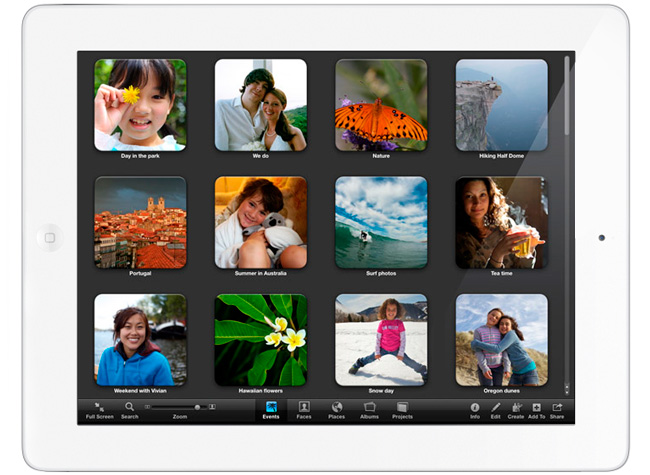Image resolution: width=650 pixels, height=475 pixels.
Task: Open the Hawaiian flowers event
Action: point(261,339)
